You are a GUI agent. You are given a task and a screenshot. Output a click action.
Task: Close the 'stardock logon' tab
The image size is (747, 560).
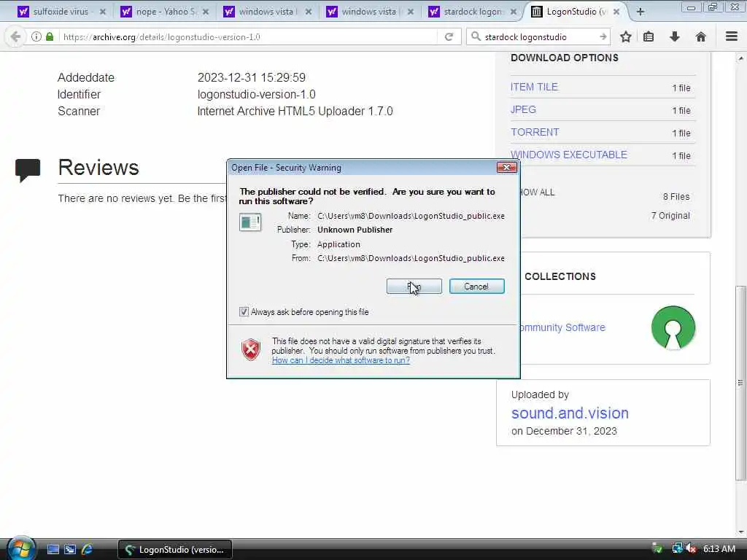pyautogui.click(x=513, y=12)
